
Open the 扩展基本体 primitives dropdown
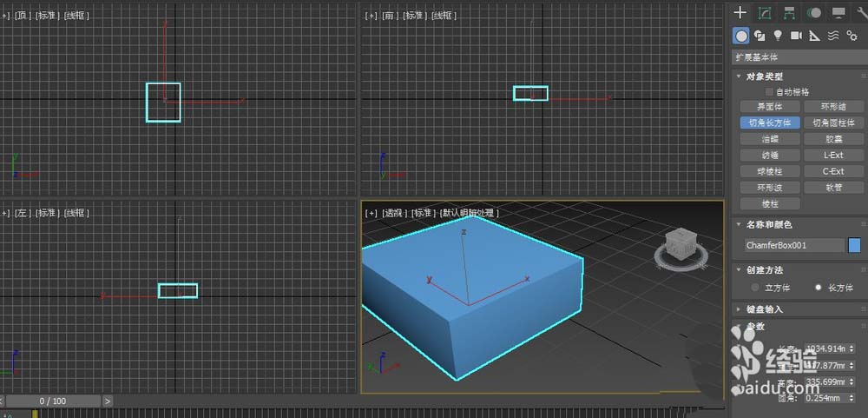[800, 57]
